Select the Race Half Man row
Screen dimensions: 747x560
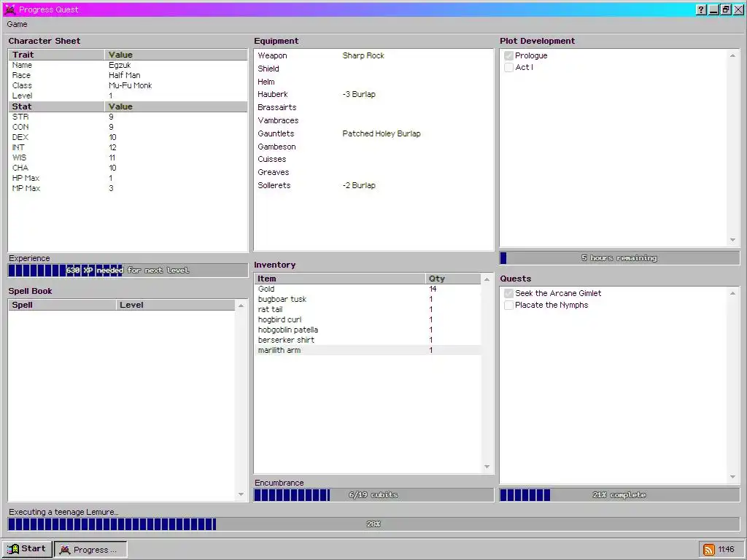128,75
